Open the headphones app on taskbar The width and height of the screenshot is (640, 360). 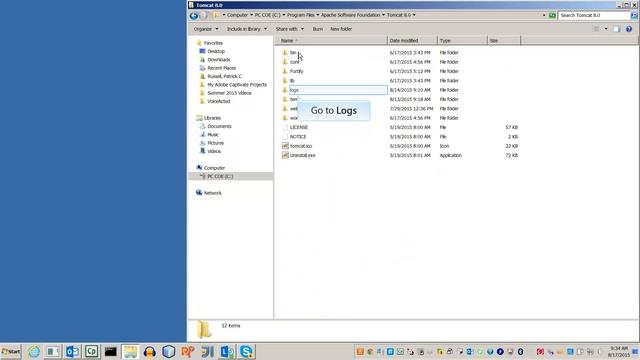[x=149, y=351]
